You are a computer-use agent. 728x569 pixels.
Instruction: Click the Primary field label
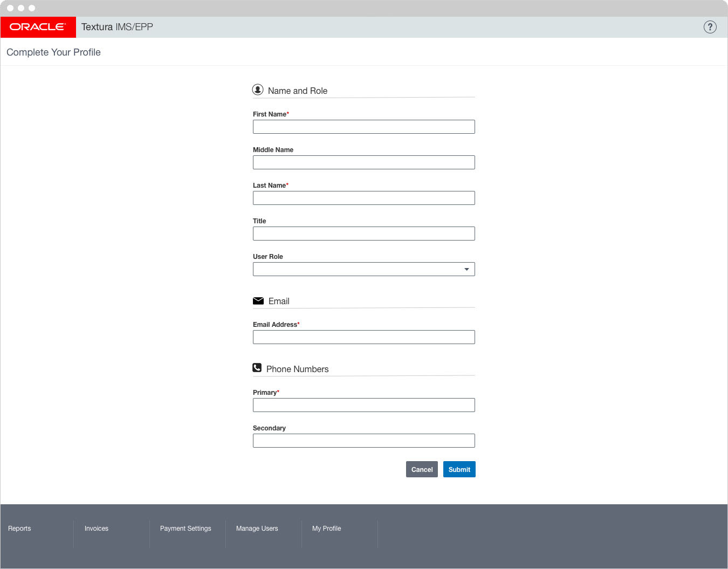(x=266, y=393)
